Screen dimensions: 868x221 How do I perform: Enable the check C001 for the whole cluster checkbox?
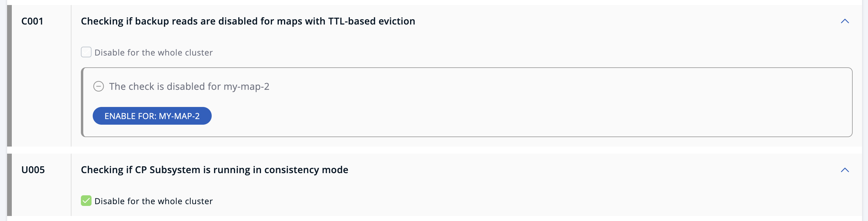pyautogui.click(x=86, y=52)
